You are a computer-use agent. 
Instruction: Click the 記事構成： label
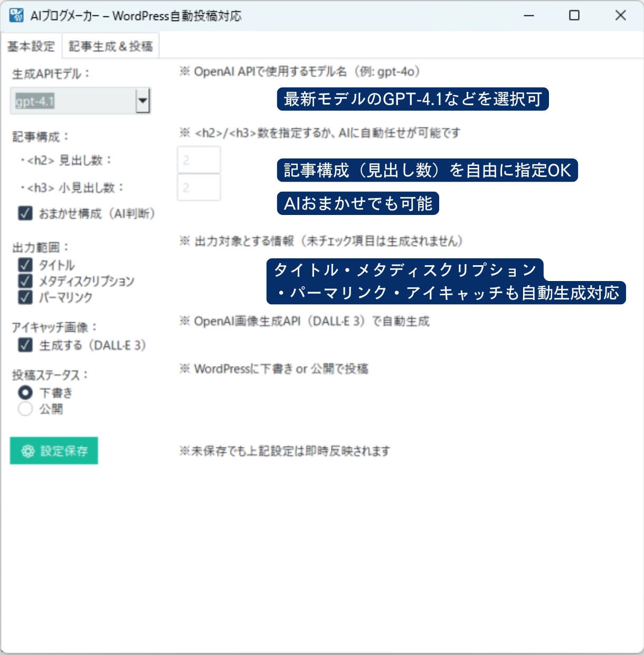click(41, 137)
